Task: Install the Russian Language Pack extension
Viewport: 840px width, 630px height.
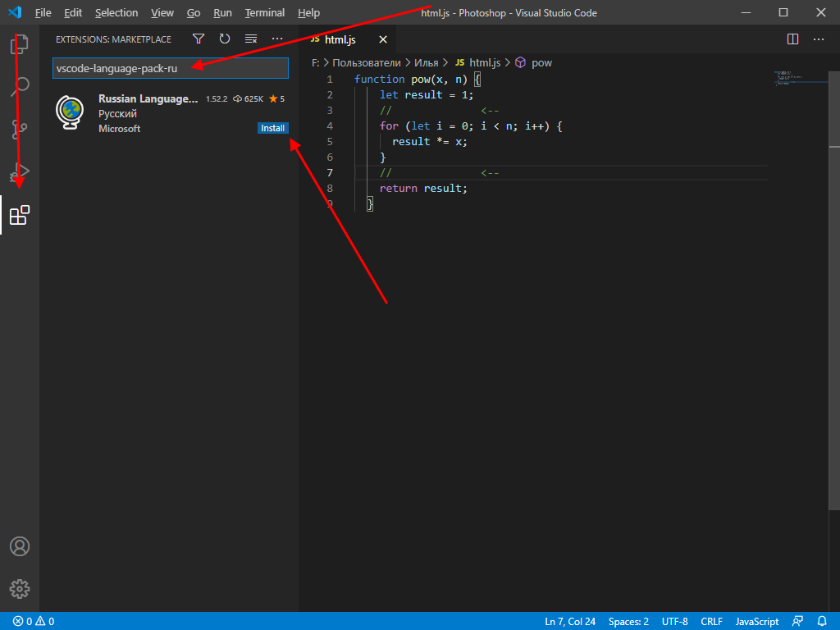Action: pyautogui.click(x=273, y=128)
